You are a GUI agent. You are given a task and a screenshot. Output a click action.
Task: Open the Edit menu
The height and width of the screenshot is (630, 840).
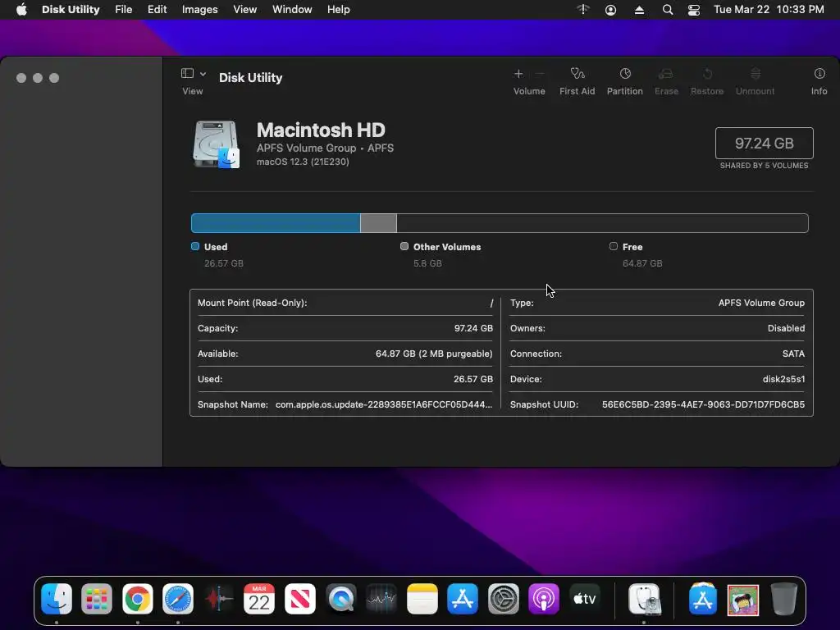tap(157, 10)
